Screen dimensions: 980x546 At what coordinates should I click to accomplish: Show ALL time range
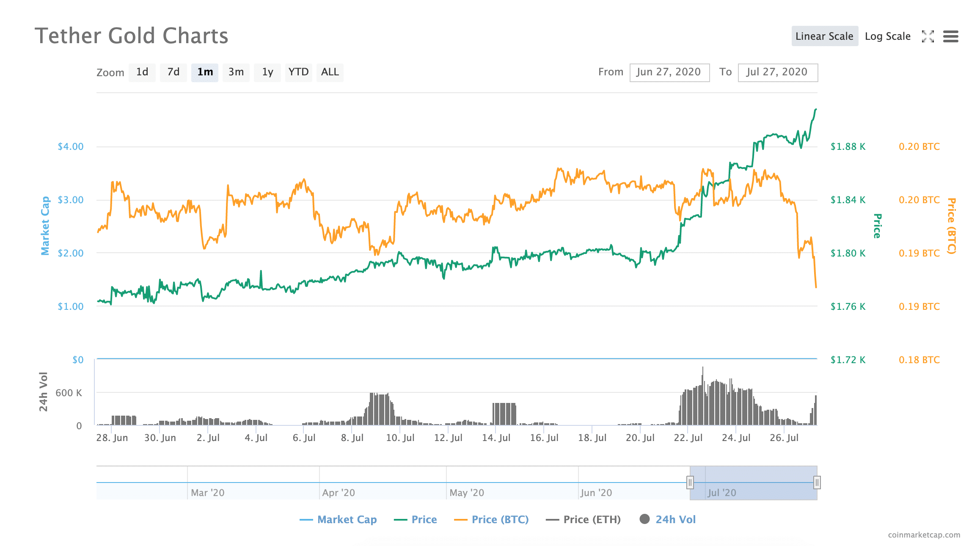[330, 72]
